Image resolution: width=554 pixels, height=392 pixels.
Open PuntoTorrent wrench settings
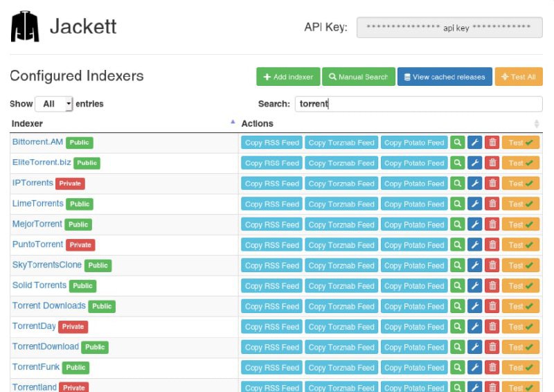point(474,244)
